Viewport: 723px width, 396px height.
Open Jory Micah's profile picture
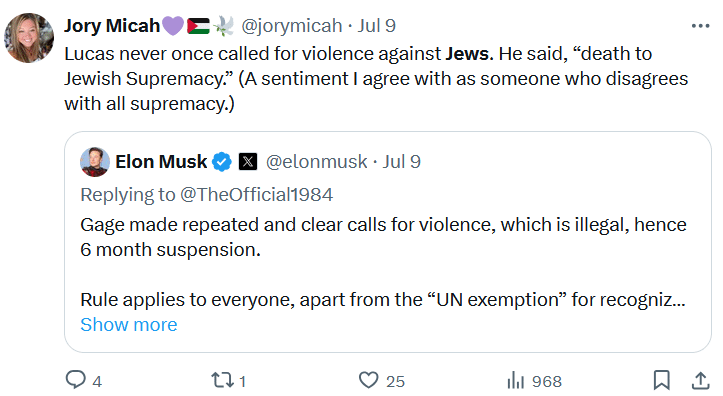[x=29, y=38]
